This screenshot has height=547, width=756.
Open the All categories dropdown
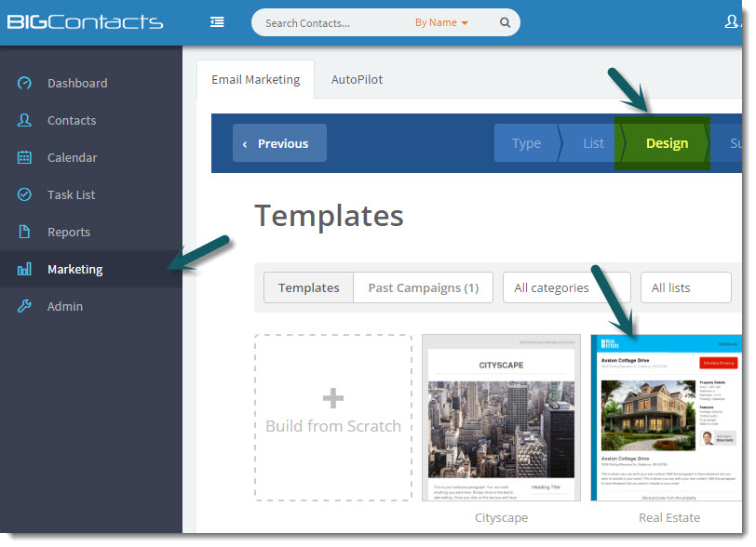[566, 287]
